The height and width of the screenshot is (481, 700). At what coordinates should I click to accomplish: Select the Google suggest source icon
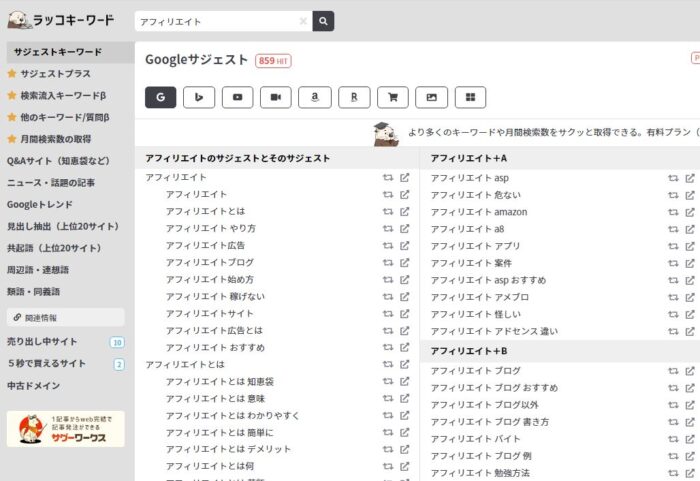pos(161,97)
